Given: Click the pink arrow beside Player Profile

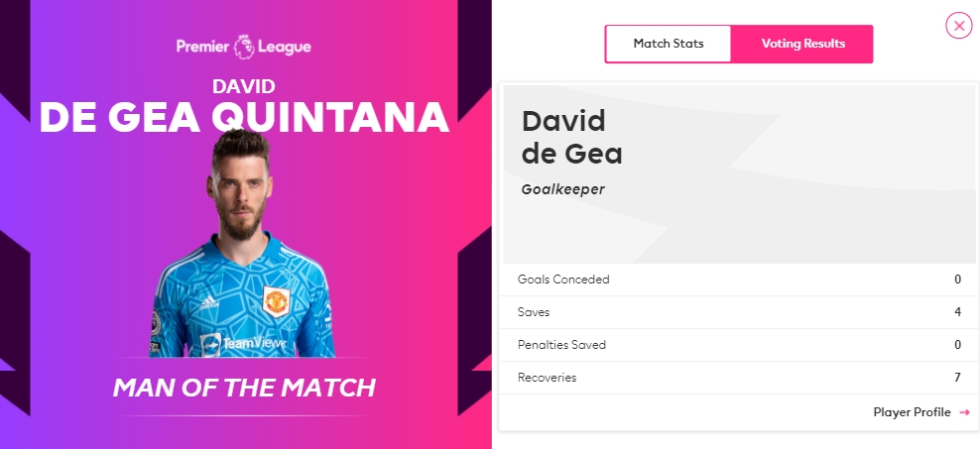Looking at the screenshot, I should tap(964, 412).
